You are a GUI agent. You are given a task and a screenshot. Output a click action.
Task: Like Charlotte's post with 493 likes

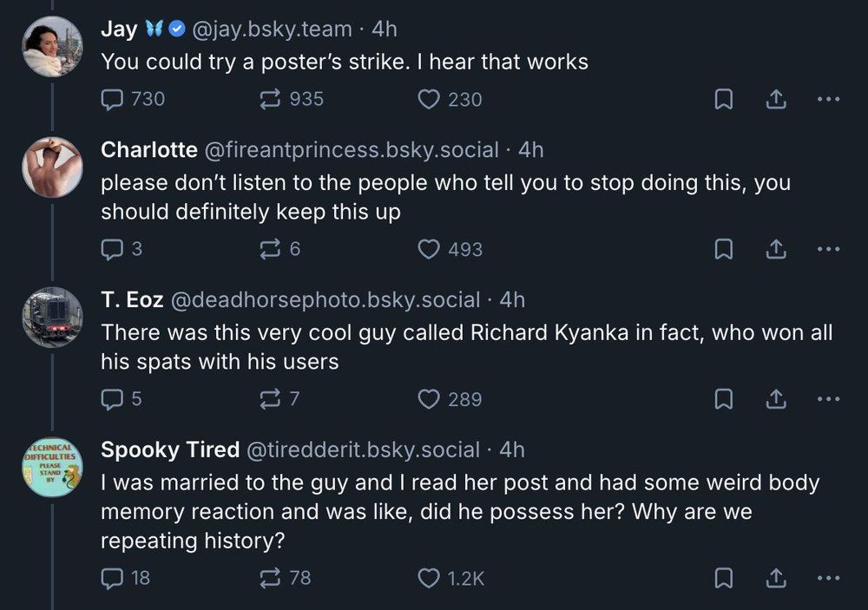(429, 250)
